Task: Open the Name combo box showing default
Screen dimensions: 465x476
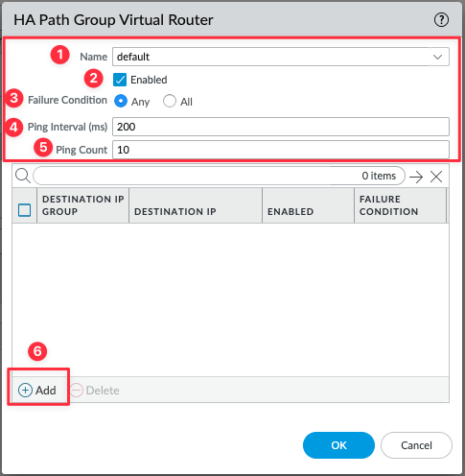Action: pyautogui.click(x=281, y=57)
